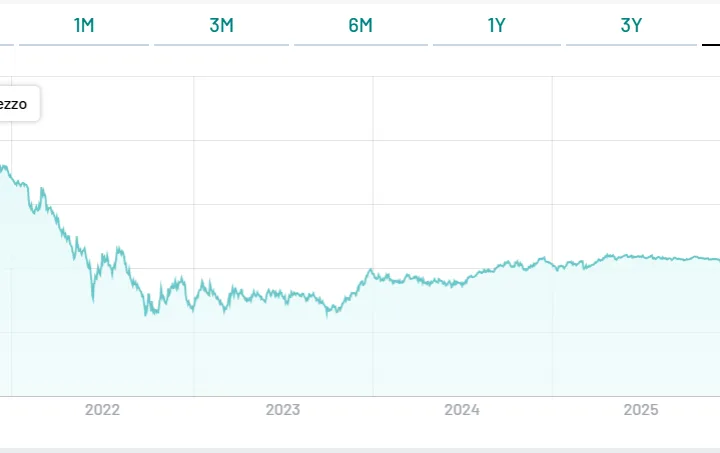Image resolution: width=720 pixels, height=453 pixels.
Task: Select the 2024 x-axis year label
Action: [462, 409]
